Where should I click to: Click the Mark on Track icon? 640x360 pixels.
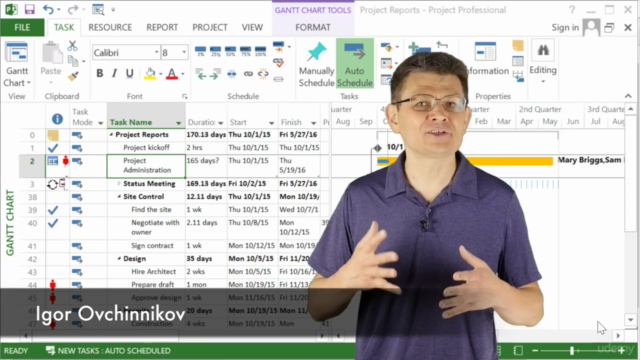pos(279,47)
